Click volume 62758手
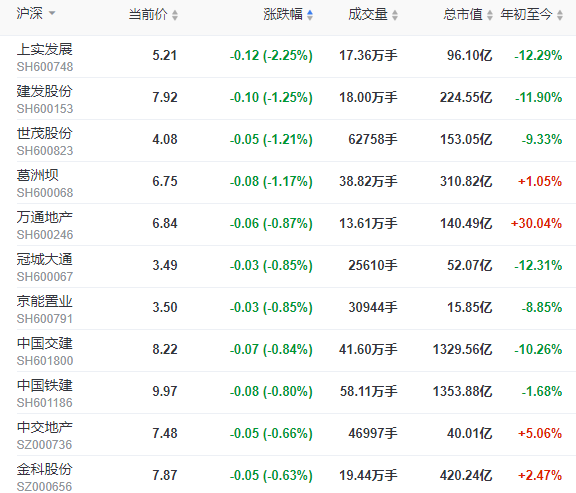The height and width of the screenshot is (493, 576). 373,139
